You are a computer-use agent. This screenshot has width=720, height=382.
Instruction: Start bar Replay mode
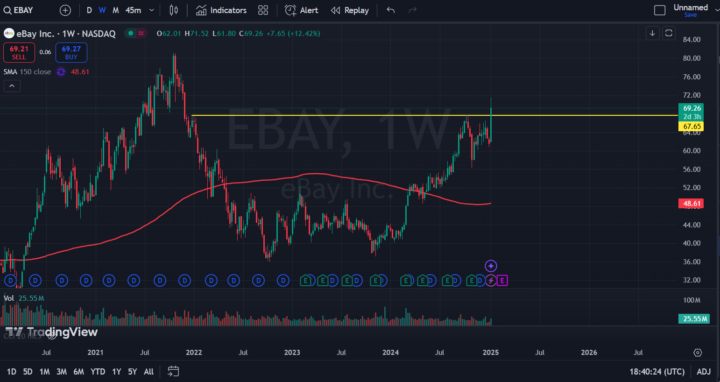point(350,10)
